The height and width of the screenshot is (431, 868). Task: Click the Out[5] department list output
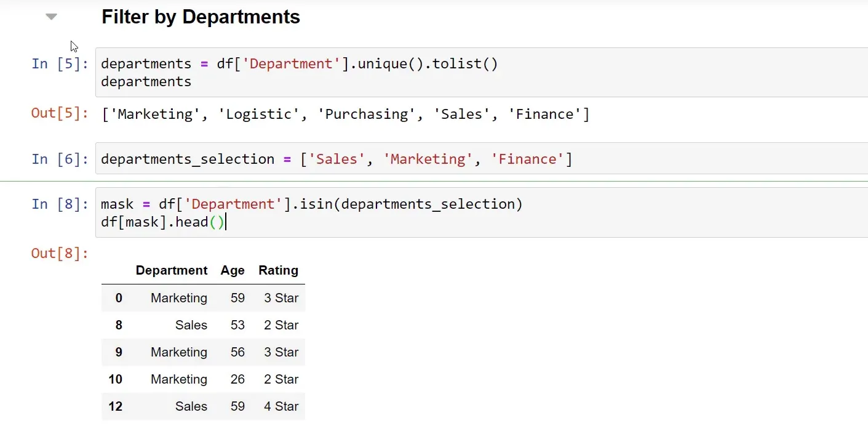tap(344, 113)
